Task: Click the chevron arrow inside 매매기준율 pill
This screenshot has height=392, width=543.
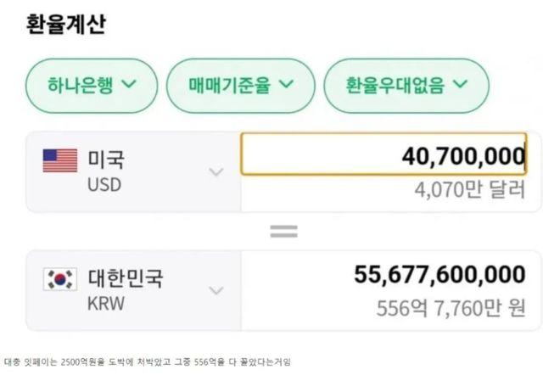Action: [286, 84]
